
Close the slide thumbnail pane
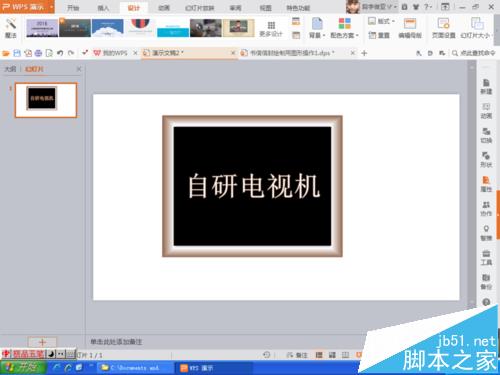click(x=79, y=69)
